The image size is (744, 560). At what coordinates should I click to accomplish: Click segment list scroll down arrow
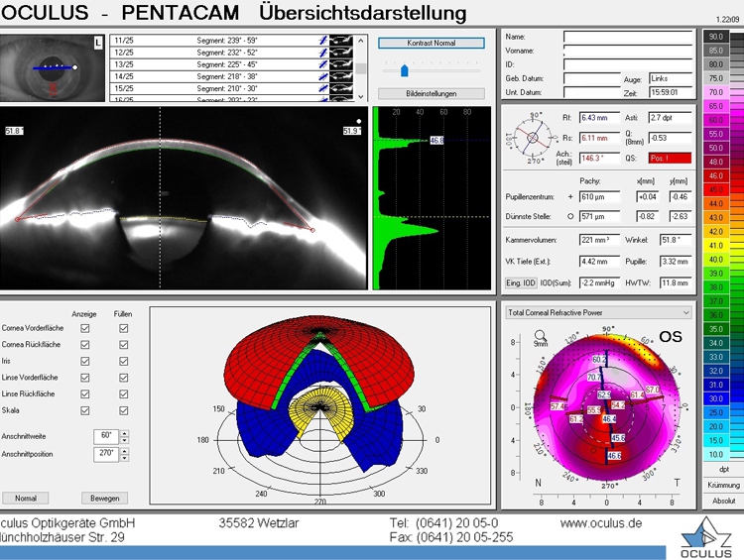click(361, 96)
